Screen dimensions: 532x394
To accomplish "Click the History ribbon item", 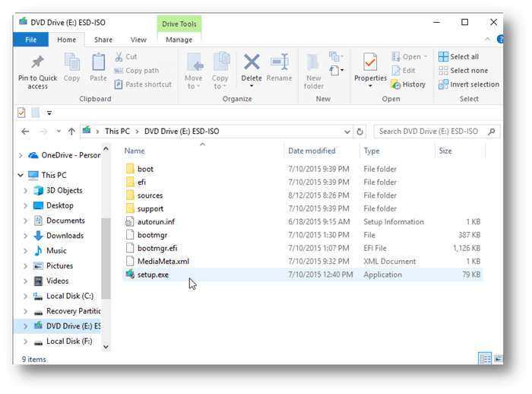I will [408, 84].
